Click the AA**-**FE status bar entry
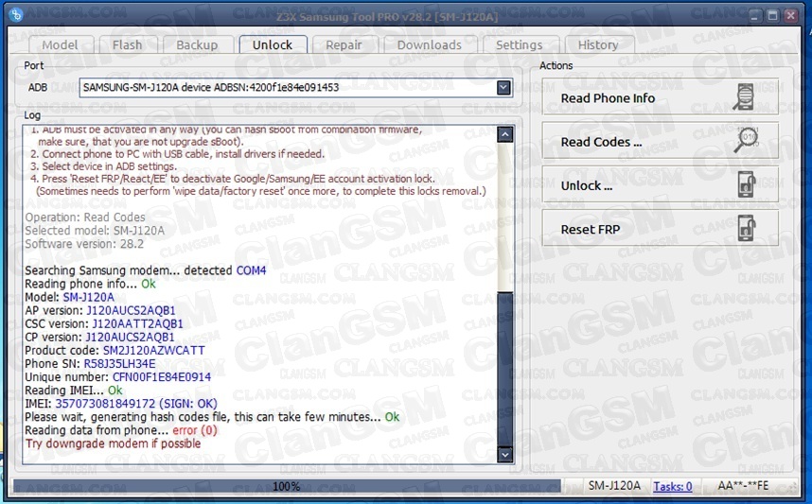Screen dimensions: 812x504 click(743, 486)
